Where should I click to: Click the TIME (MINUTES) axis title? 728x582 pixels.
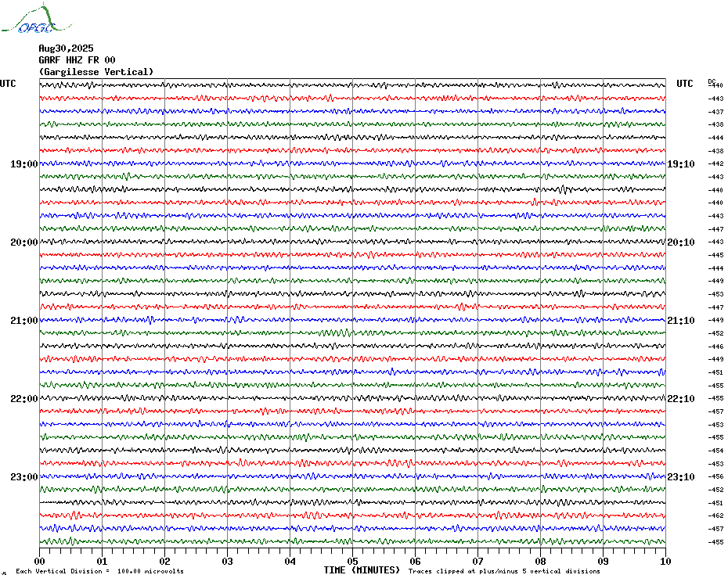(362, 570)
